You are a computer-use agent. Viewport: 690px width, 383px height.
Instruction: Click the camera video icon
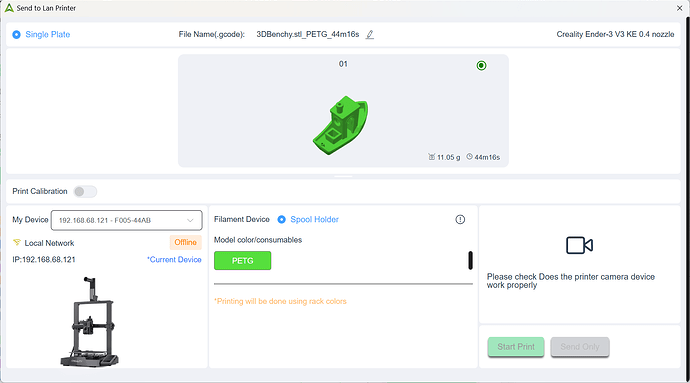click(579, 245)
